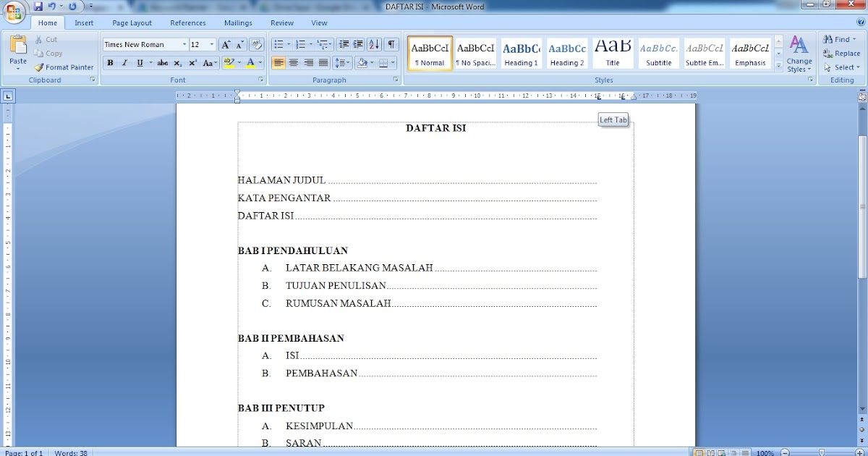The width and height of the screenshot is (868, 456).
Task: Apply strikethrough to text
Action: [163, 62]
